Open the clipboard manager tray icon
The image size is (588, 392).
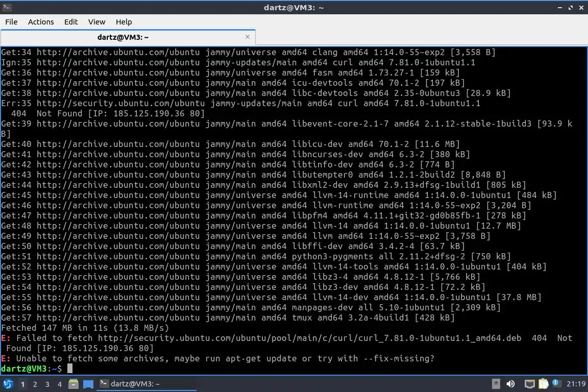tap(544, 384)
